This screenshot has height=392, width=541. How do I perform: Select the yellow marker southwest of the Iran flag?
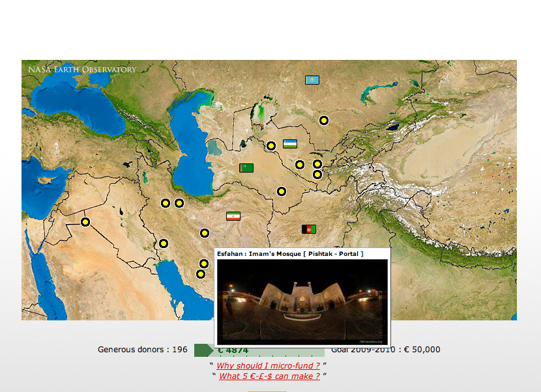click(x=205, y=233)
